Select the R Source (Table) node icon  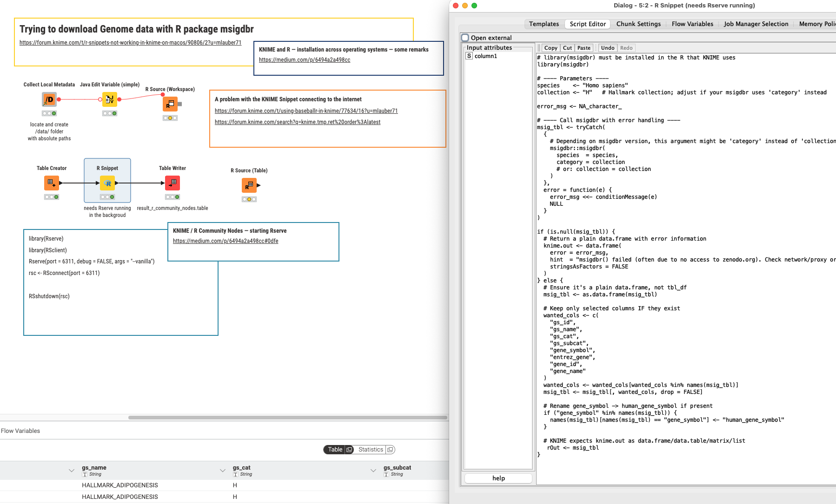[249, 185]
